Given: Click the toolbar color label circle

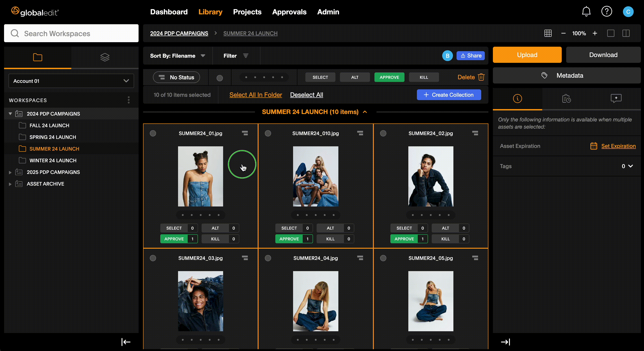Looking at the screenshot, I should (x=220, y=78).
